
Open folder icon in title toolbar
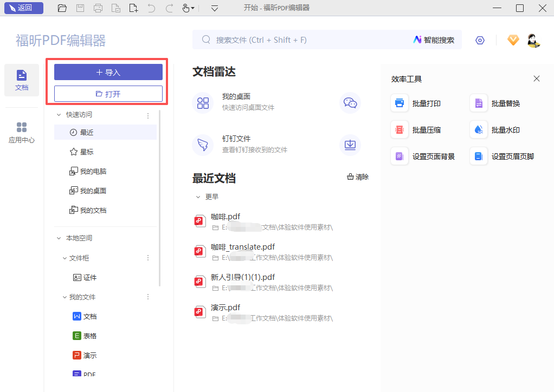(62, 8)
